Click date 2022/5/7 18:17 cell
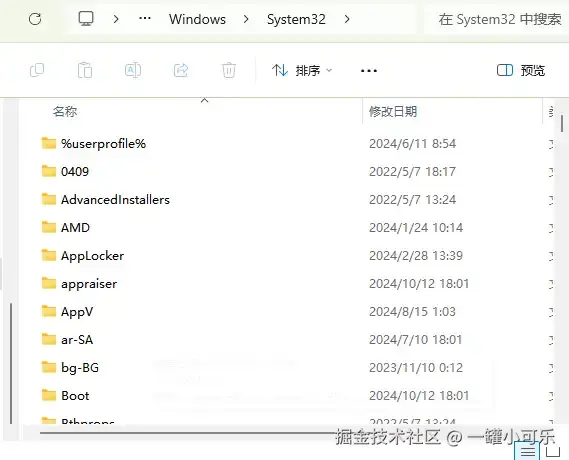The height and width of the screenshot is (460, 569). click(x=412, y=172)
